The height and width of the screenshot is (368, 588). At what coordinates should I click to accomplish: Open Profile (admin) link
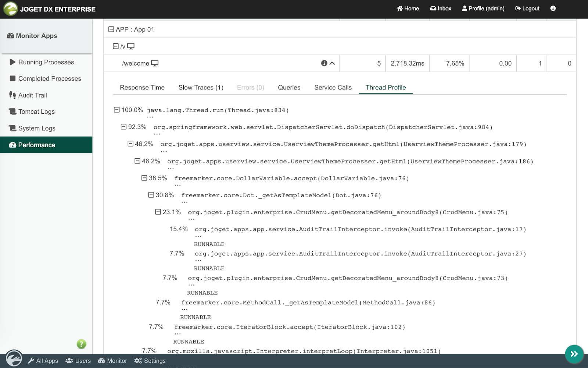pyautogui.click(x=483, y=8)
